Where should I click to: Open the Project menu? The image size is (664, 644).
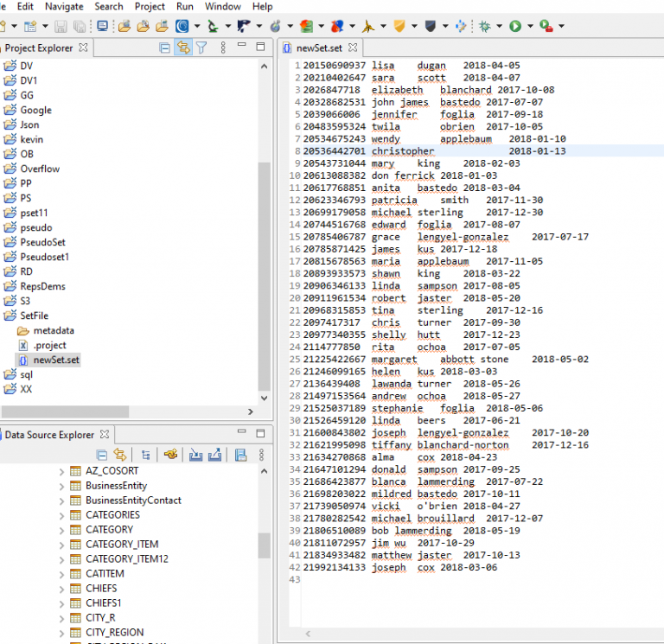point(150,6)
